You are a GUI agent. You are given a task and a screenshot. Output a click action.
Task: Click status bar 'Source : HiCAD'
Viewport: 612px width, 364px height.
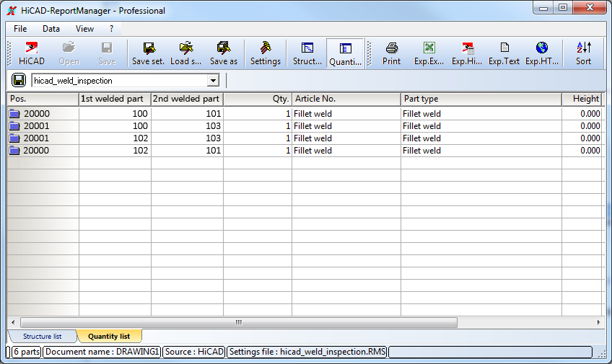tap(194, 352)
